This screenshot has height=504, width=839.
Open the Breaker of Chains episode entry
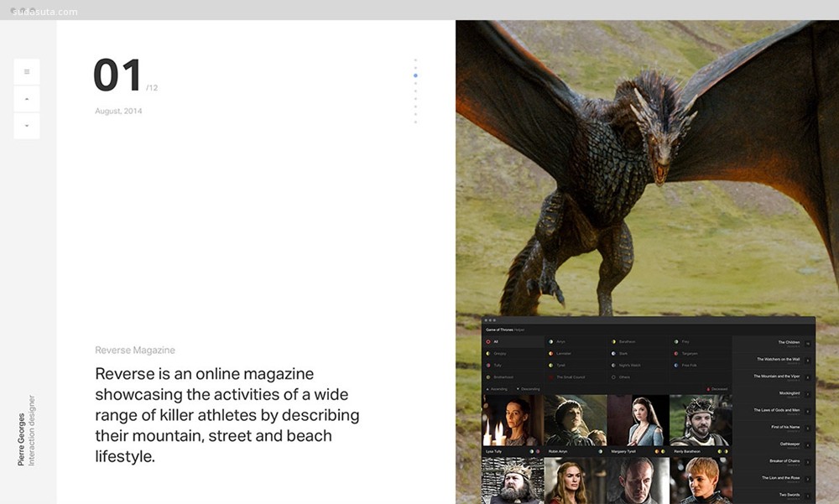784,462
